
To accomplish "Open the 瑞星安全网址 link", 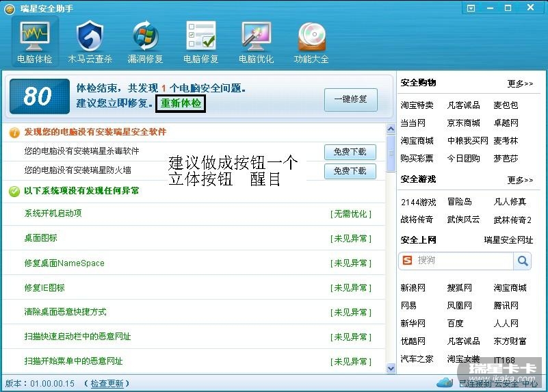I will tap(508, 240).
